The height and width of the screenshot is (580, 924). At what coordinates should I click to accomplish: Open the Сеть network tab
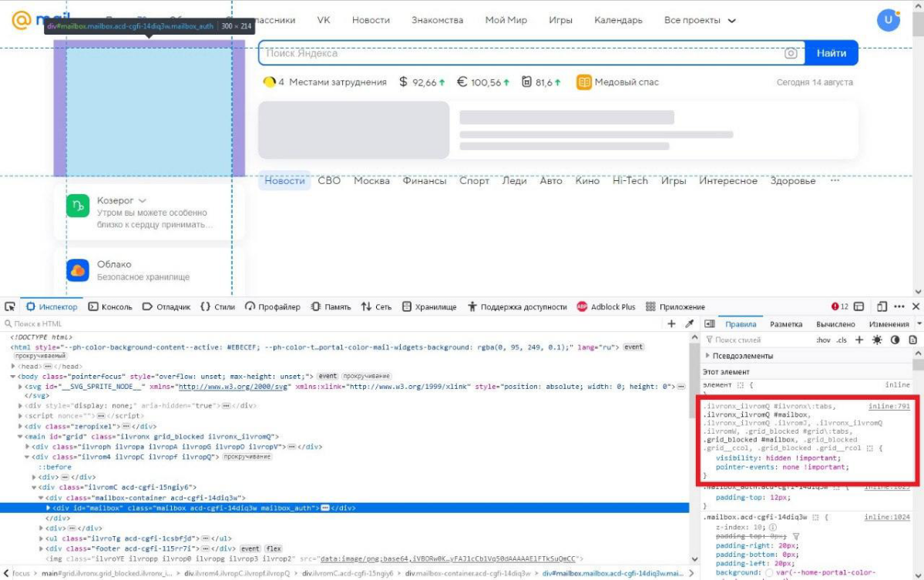376,307
